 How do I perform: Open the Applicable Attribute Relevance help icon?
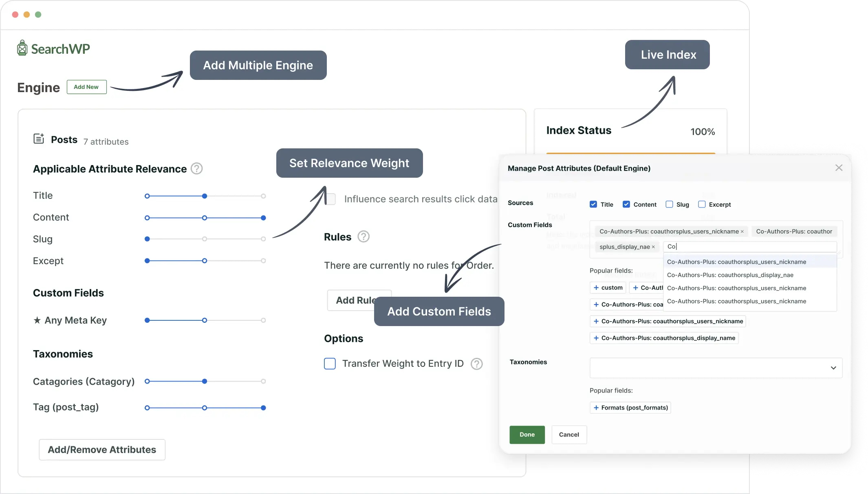pyautogui.click(x=196, y=168)
